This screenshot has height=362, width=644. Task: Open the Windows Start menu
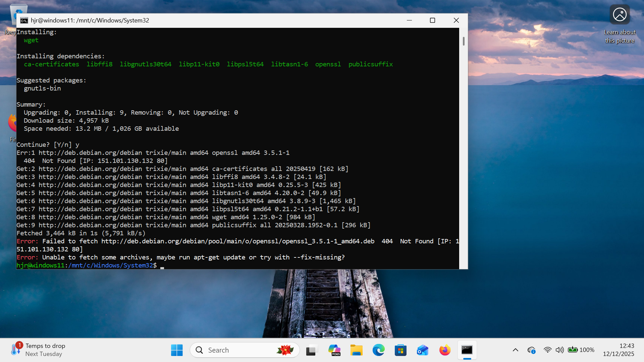pos(177,350)
